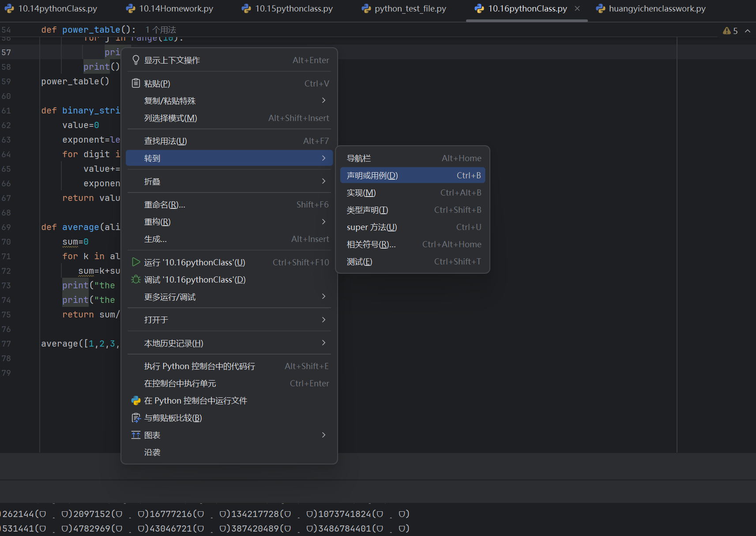
Task: Switch to huangyichenclasswork.py tab
Action: pos(657,8)
